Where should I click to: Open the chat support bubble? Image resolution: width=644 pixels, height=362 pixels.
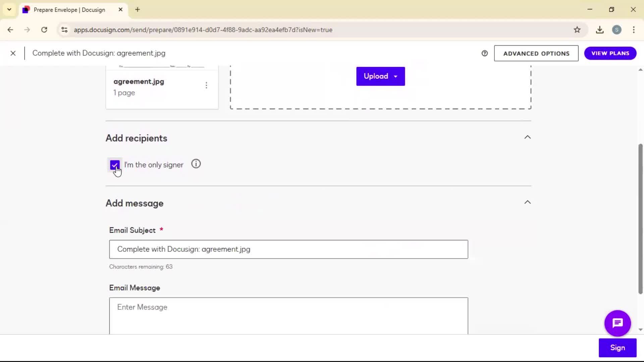pos(618,323)
